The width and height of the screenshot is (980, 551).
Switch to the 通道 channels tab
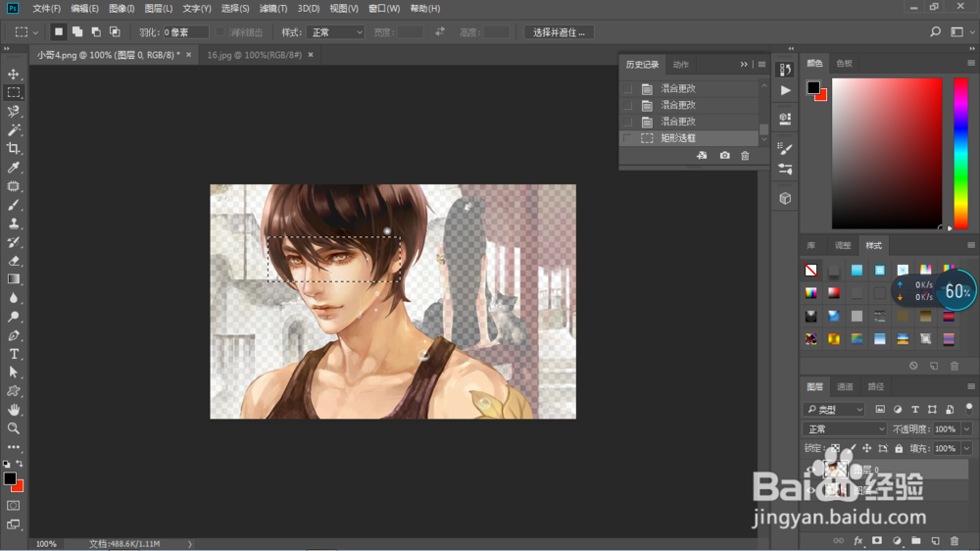(845, 386)
